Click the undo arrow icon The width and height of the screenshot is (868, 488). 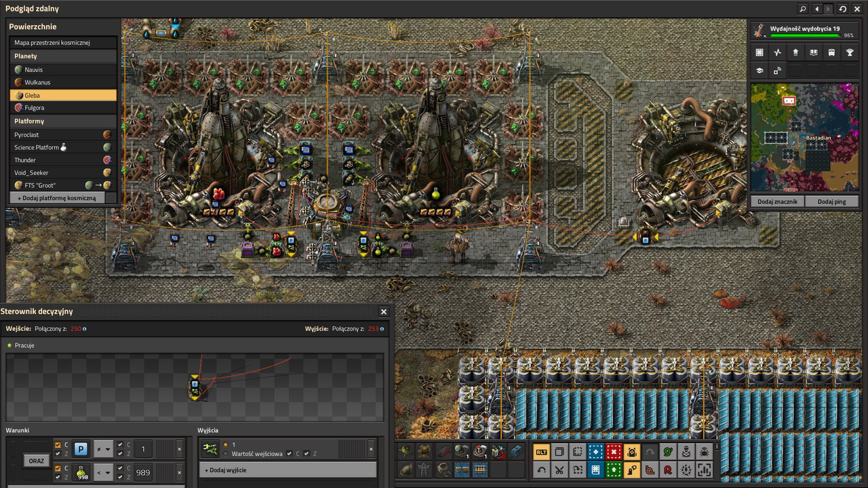click(542, 470)
